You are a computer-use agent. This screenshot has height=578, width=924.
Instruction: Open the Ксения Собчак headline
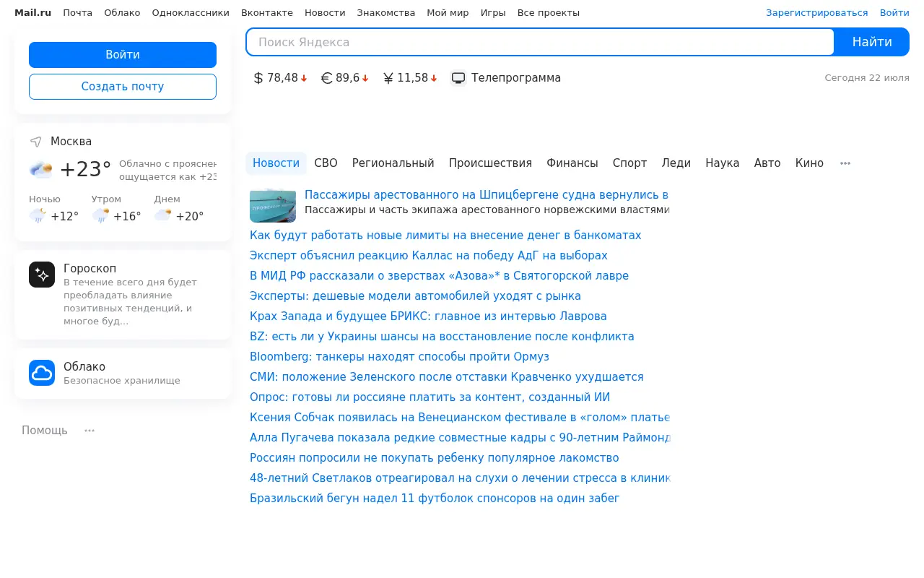point(460,418)
